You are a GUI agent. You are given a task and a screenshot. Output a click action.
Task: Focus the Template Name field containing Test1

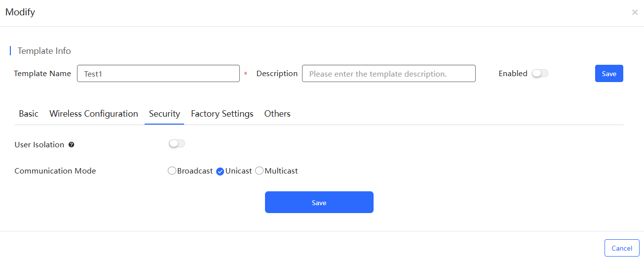pos(158,74)
